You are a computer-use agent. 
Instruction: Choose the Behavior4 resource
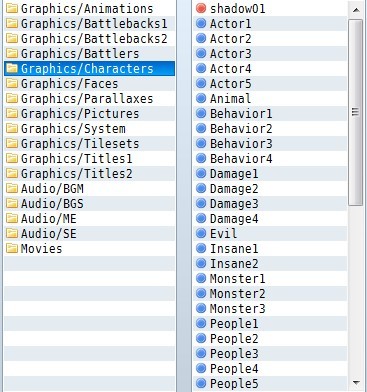click(x=270, y=158)
